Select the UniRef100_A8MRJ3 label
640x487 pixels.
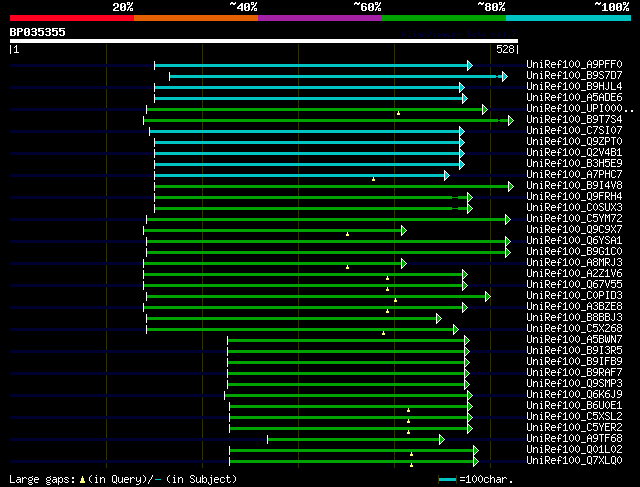coord(574,263)
